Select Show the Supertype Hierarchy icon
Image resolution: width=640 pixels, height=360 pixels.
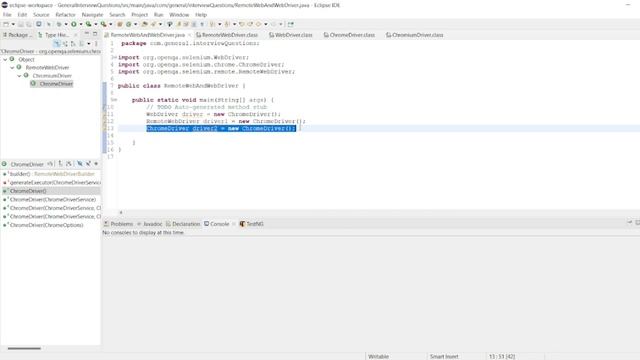pos(65,44)
